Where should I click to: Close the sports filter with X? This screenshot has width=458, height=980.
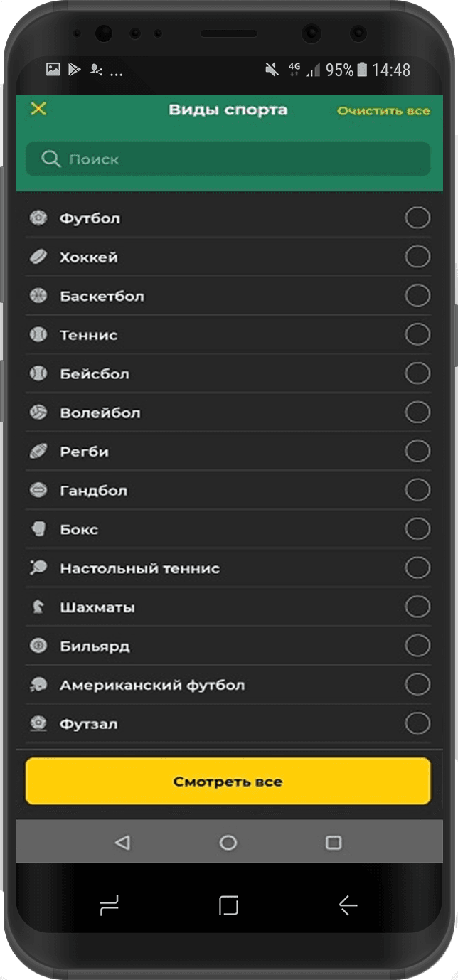pyautogui.click(x=38, y=109)
